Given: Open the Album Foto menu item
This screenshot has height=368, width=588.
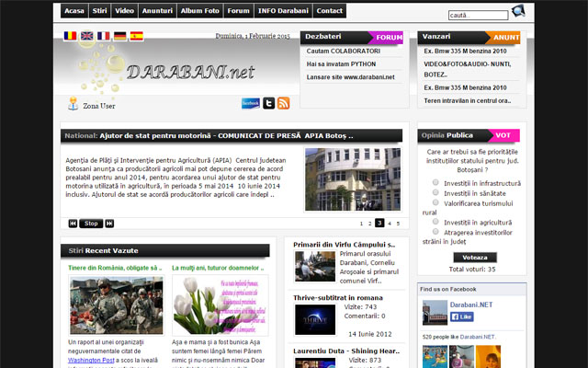Looking at the screenshot, I should point(200,11).
